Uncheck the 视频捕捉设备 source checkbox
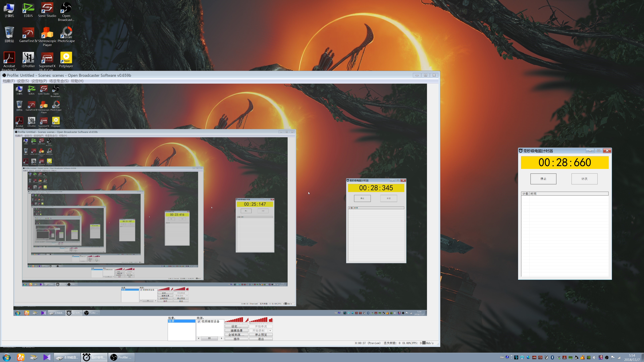The width and height of the screenshot is (644, 362). pyautogui.click(x=199, y=322)
